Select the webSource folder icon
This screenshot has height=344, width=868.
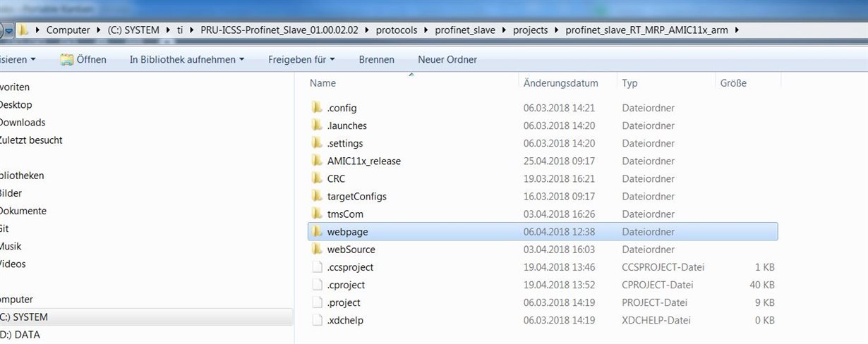[317, 249]
